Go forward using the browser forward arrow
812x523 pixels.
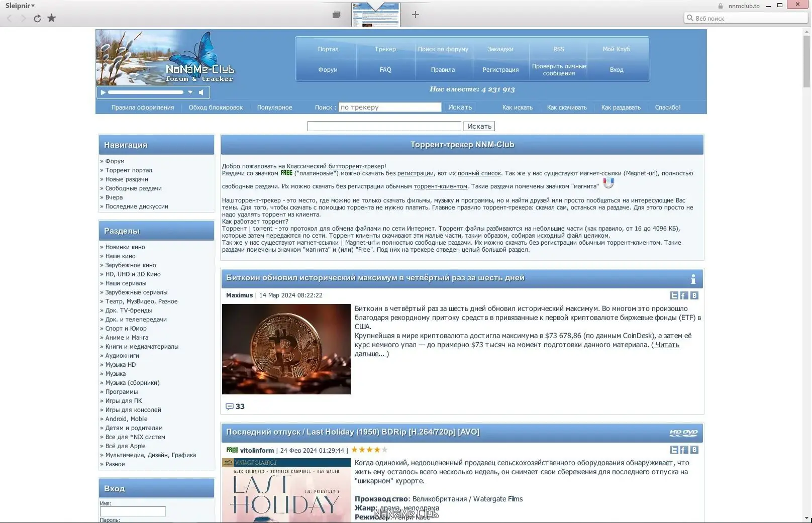[x=23, y=19]
